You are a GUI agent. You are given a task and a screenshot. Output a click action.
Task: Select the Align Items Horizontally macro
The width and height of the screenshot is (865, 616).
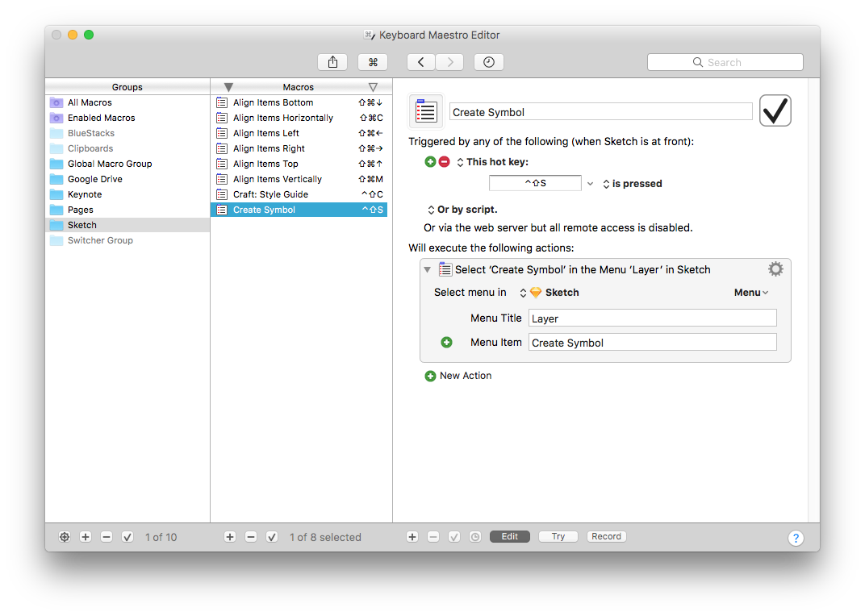[x=299, y=118]
